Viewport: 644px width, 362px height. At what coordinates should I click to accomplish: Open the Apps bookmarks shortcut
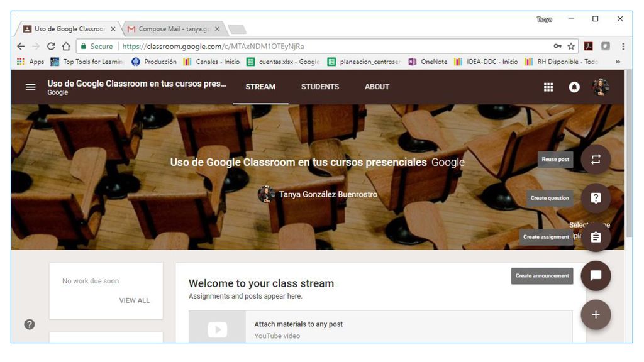click(x=30, y=62)
